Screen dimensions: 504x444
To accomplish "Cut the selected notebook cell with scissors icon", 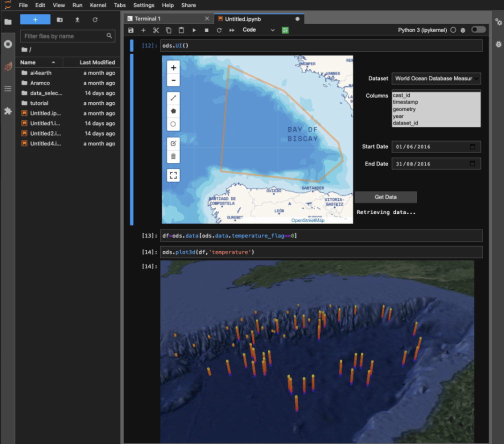I will 155,30.
